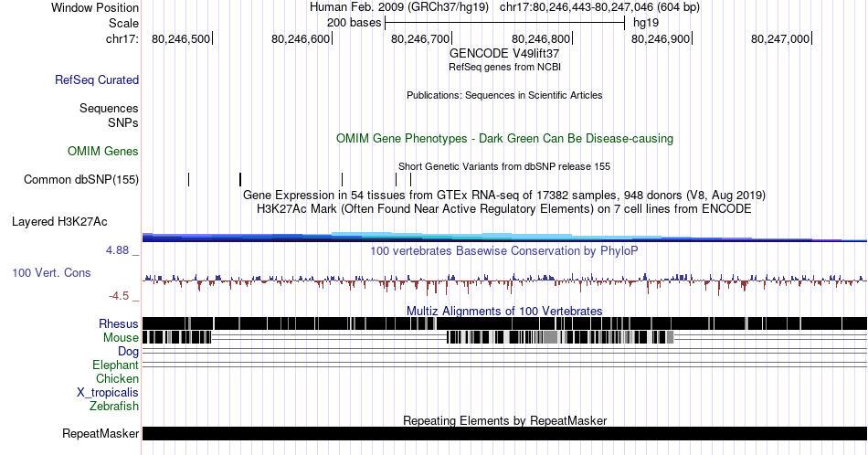Click the GENCODE V49lift37 track title

click(x=504, y=54)
